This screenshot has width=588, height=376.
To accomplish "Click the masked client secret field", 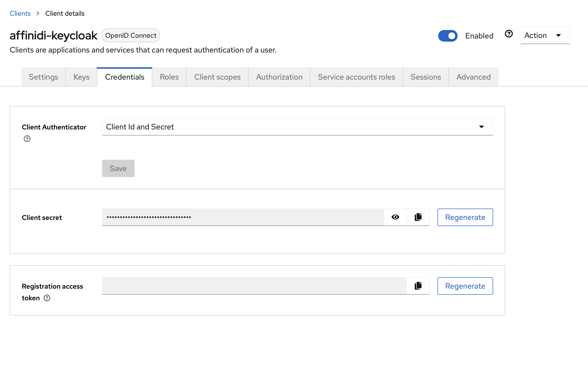I will point(243,217).
